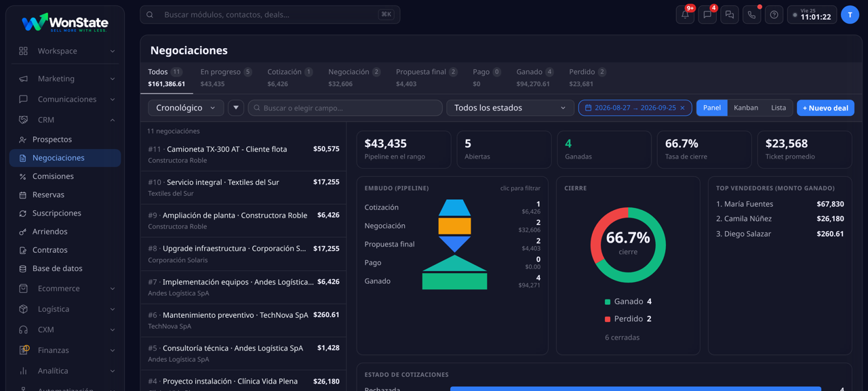Screen dimensions: 868x391
Task: Open the notifications bell icon
Action: point(685,15)
